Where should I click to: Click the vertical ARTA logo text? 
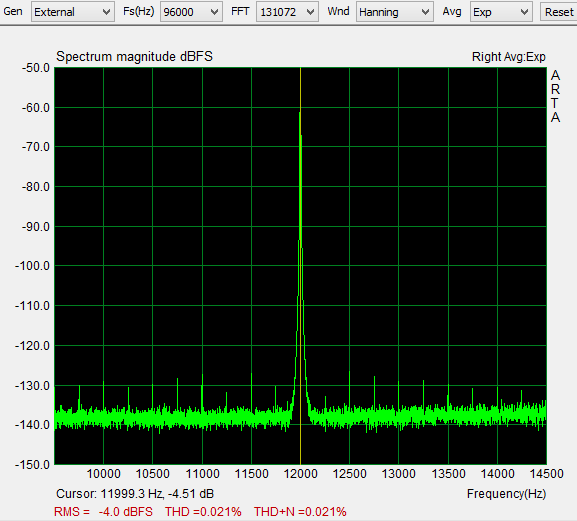pos(555,96)
